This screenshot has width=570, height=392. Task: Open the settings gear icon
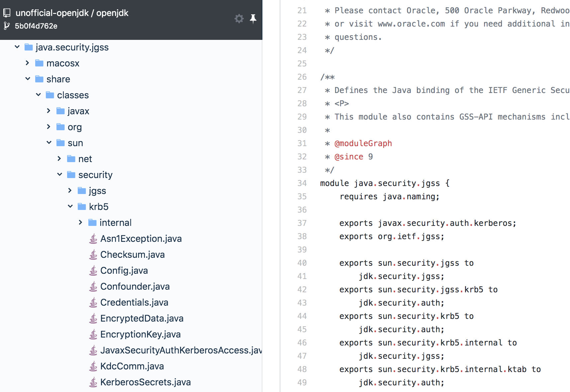[x=239, y=19]
